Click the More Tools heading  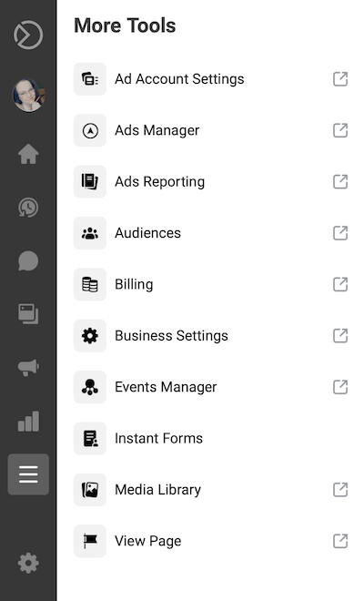point(125,25)
